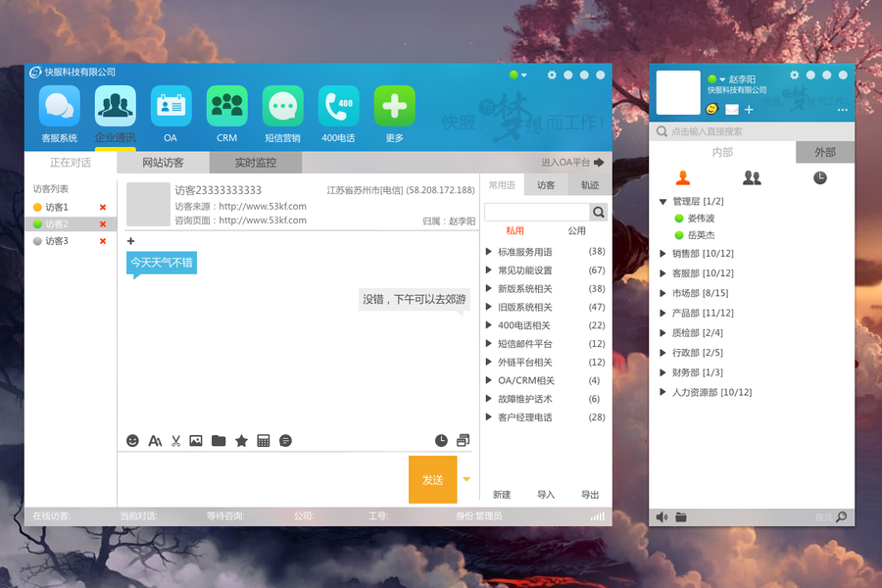Open online status dropdown in main window
The image size is (882, 588).
pos(523,74)
